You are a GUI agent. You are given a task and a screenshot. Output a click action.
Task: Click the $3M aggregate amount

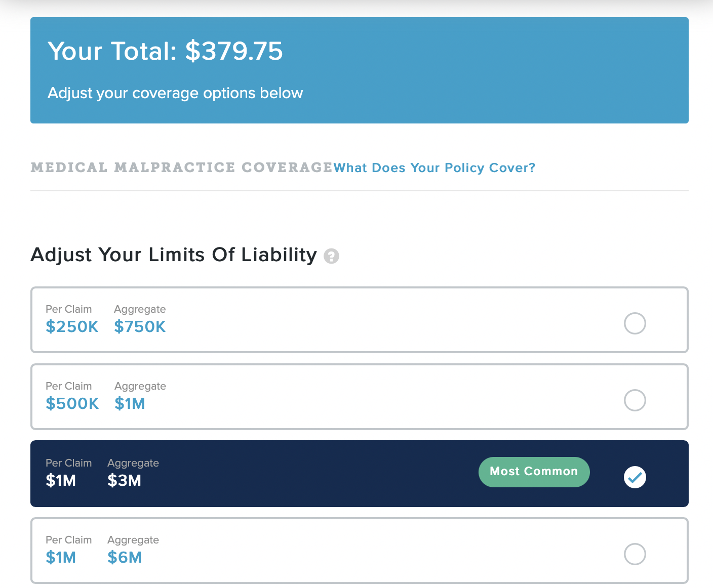[x=124, y=481]
